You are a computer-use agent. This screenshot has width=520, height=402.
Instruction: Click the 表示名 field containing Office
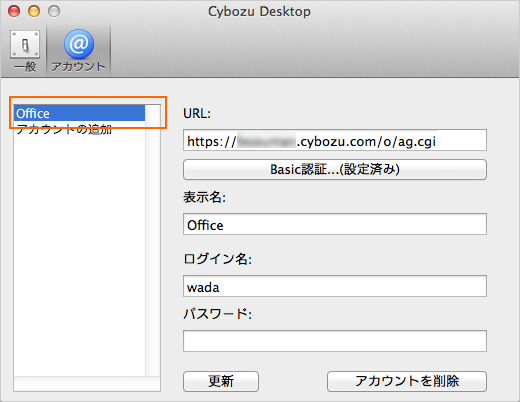[x=335, y=224]
